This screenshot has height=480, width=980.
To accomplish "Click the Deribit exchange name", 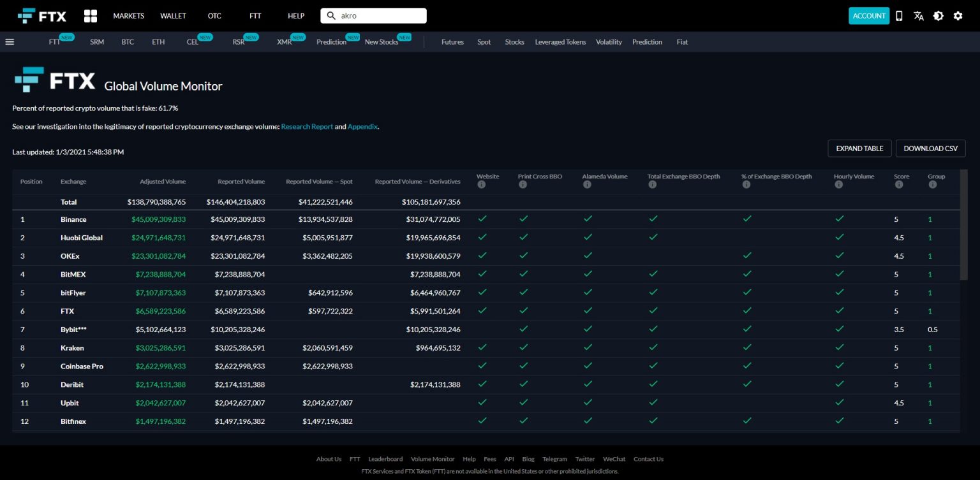I will click(x=72, y=385).
